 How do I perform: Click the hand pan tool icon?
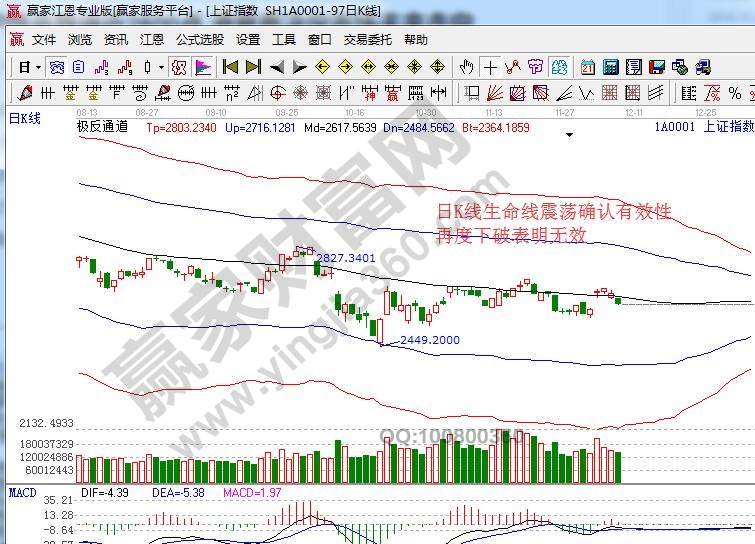[x=466, y=67]
